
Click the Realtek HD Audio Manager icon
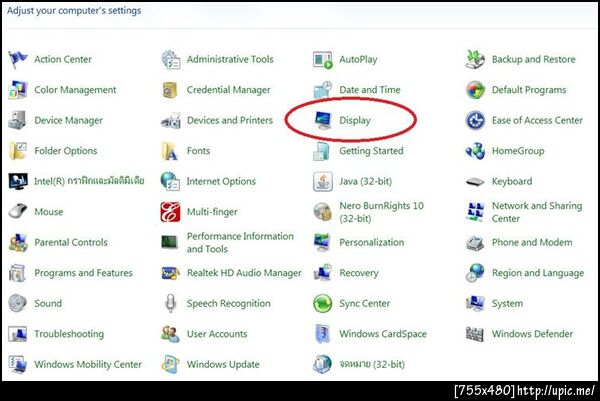[x=170, y=273]
